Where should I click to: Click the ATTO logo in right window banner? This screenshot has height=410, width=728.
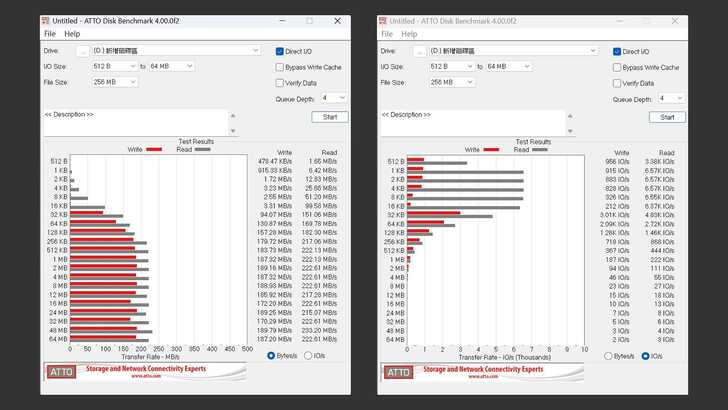pyautogui.click(x=398, y=372)
